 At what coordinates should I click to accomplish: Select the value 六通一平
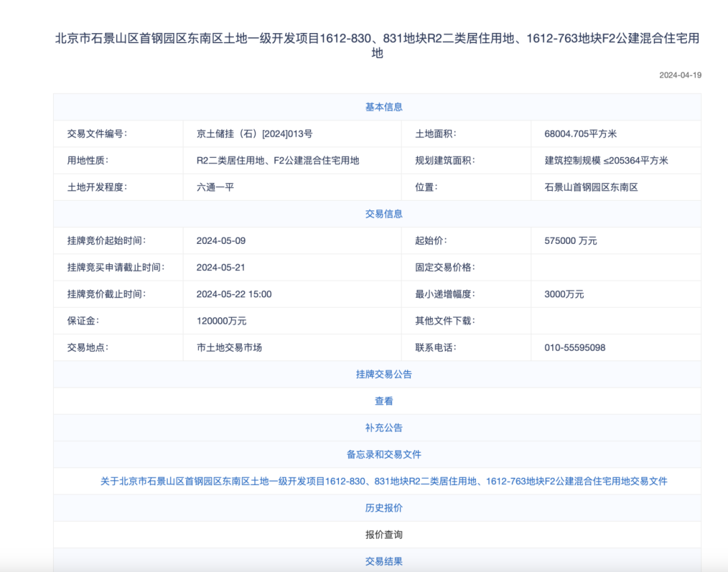coord(215,187)
